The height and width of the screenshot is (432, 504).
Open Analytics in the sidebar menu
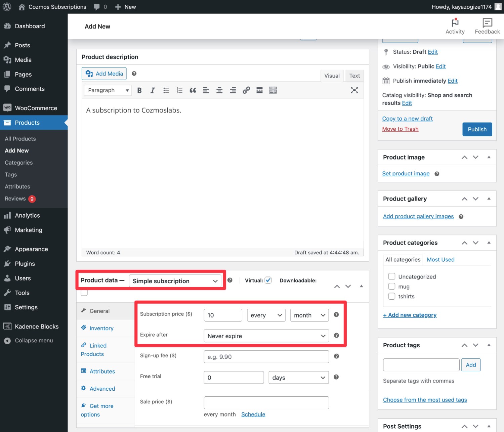34,216
